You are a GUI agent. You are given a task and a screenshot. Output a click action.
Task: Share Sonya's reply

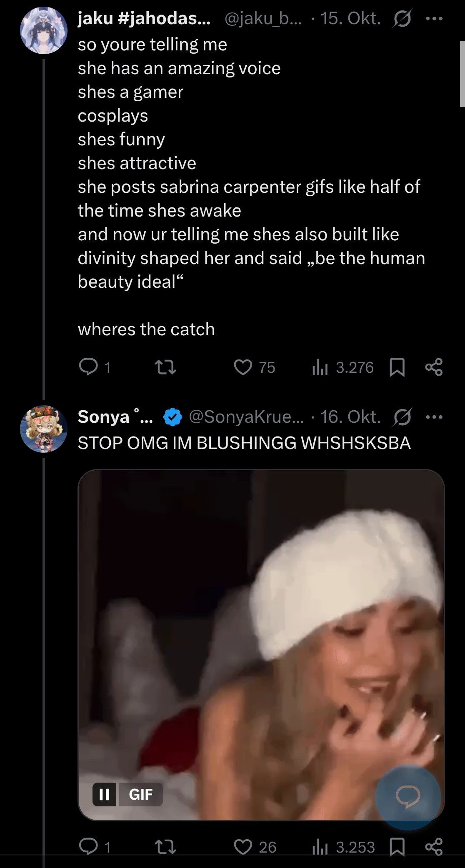tap(434, 847)
